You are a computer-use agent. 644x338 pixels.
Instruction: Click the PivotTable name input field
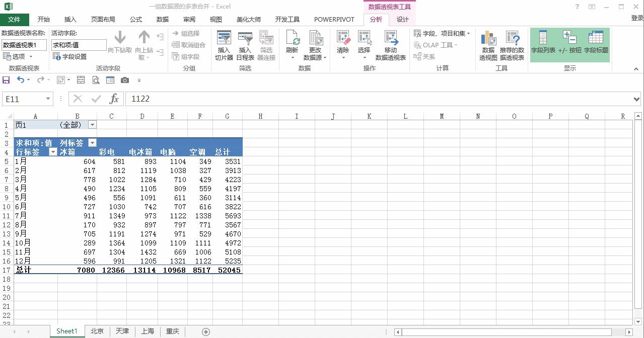point(24,45)
